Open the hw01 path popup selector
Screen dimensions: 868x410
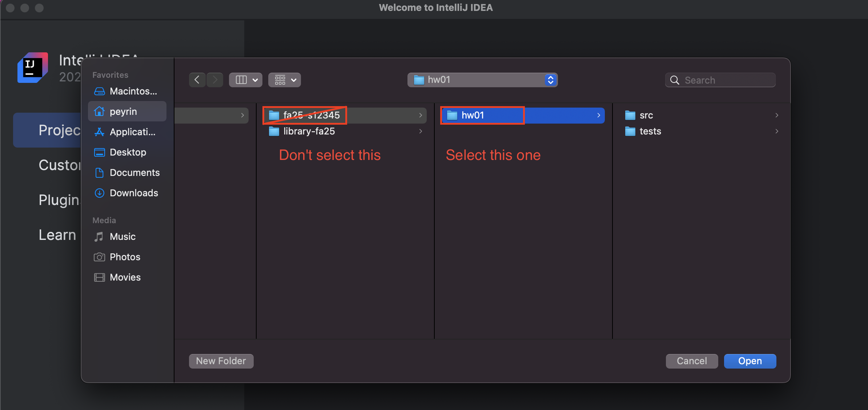pos(482,80)
